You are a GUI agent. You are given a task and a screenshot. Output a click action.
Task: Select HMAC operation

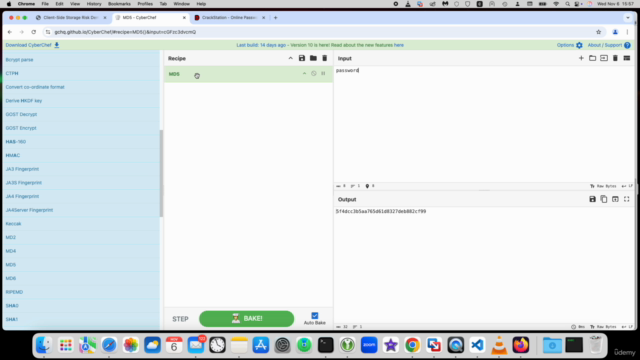81,155
